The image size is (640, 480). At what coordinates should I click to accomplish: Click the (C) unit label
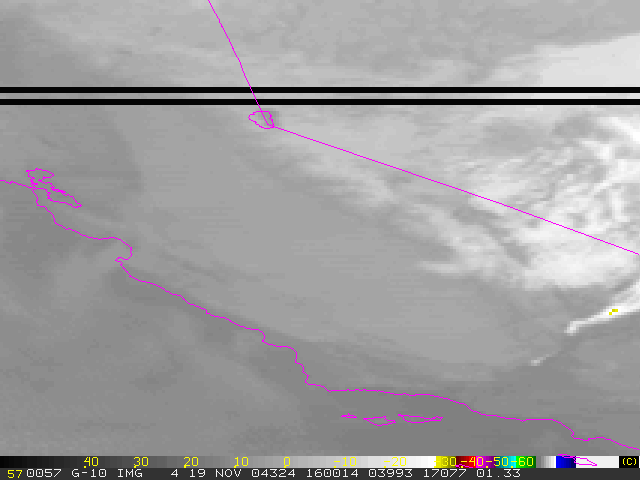point(628,461)
